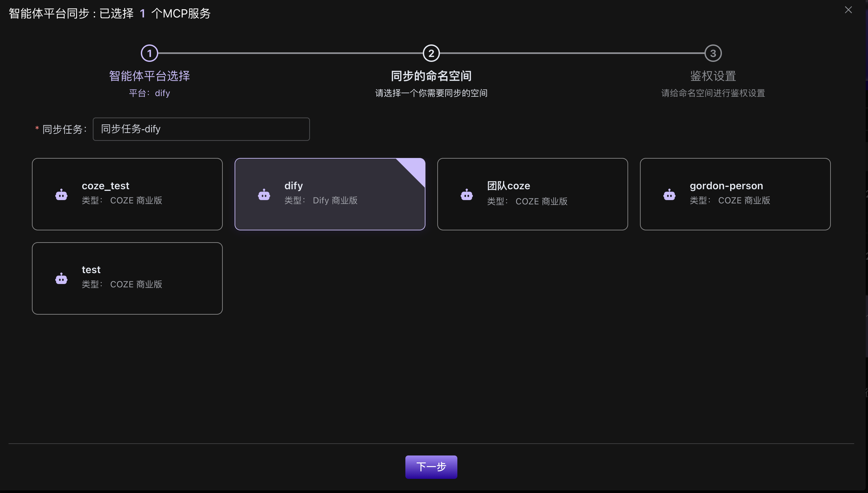
Task: Open the 鉴权设置 step label
Action: tap(713, 76)
